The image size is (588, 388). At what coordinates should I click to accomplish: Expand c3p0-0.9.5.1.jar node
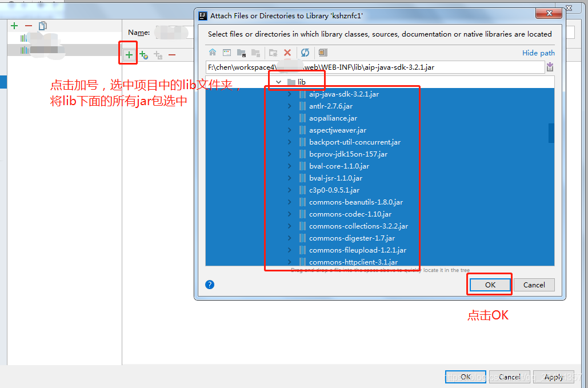290,190
